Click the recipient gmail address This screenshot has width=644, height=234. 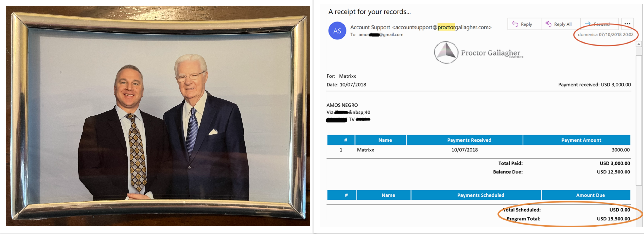[381, 35]
